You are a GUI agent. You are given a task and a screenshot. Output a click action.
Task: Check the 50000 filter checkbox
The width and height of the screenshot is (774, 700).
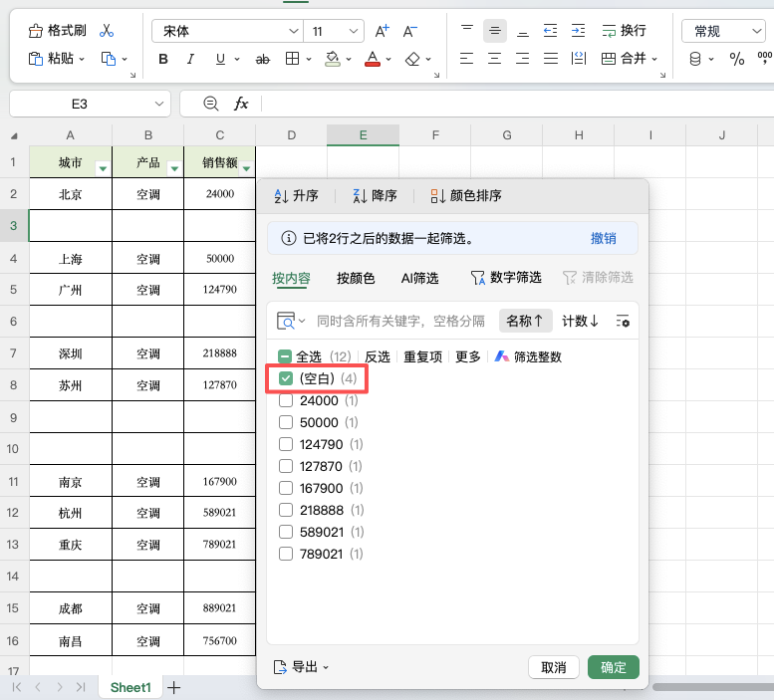(286, 422)
